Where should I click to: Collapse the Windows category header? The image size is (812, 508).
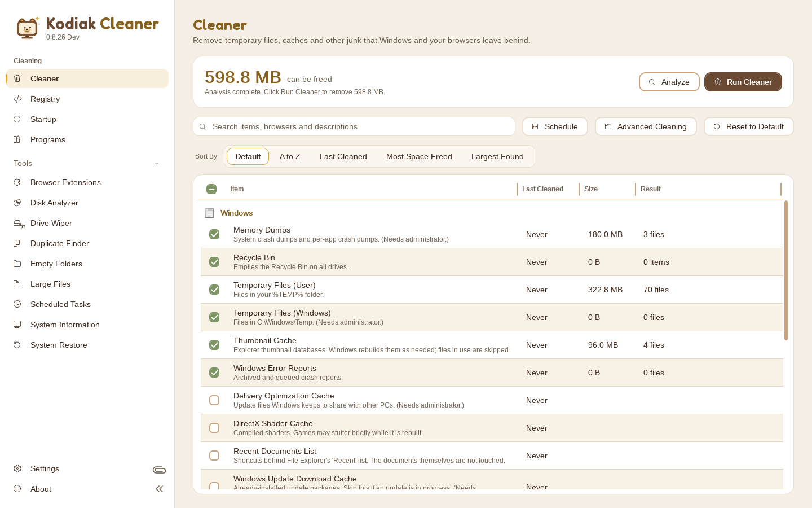[236, 213]
